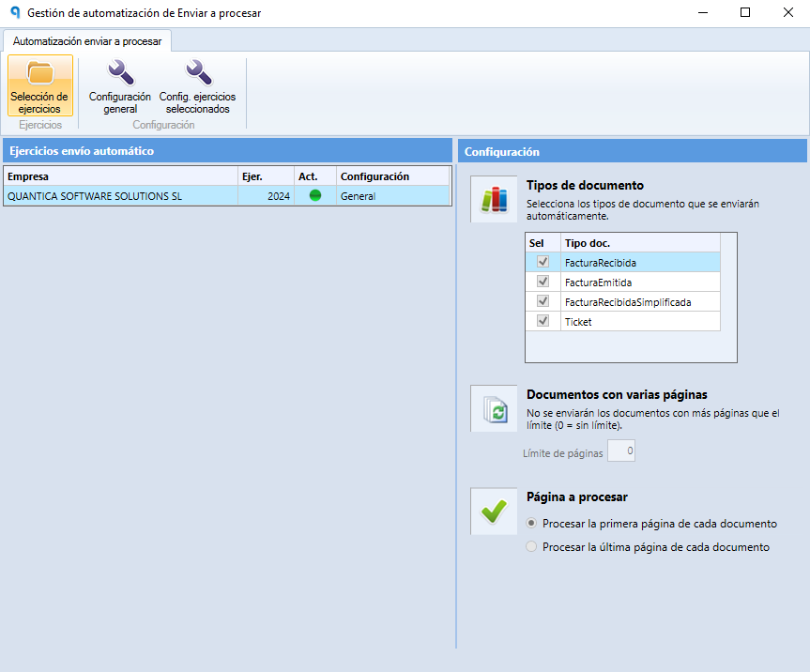Click the Tipo doc. column header
The image size is (810, 672).
640,243
